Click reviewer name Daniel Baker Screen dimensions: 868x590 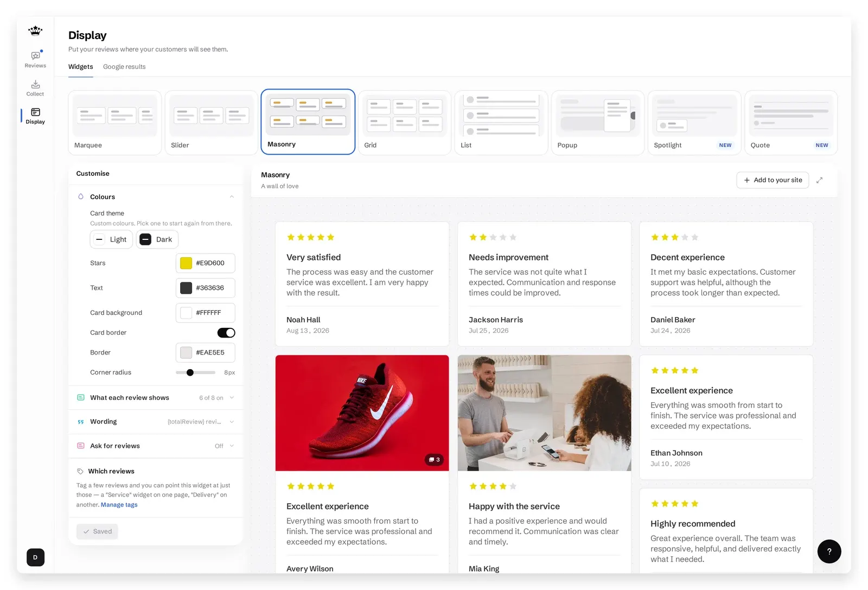pyautogui.click(x=673, y=320)
